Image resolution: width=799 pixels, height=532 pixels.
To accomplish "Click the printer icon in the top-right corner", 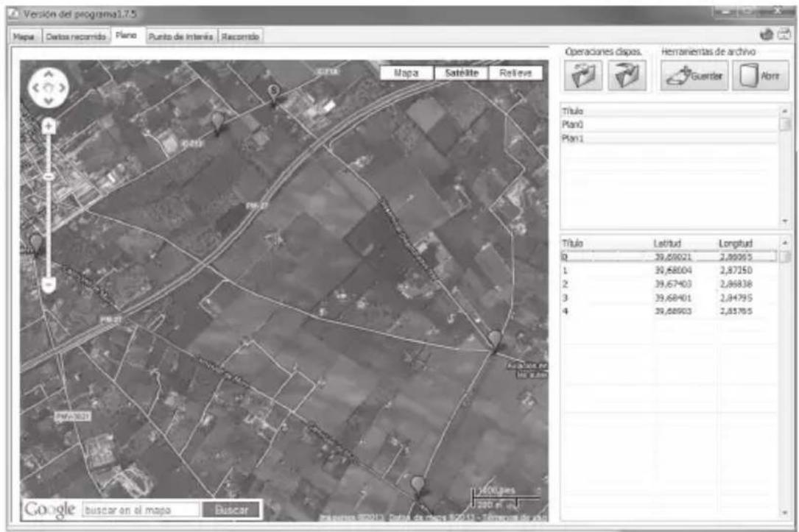I will (784, 35).
